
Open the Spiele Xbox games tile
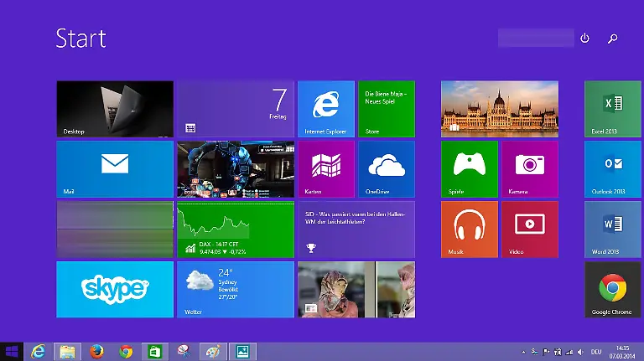tap(470, 169)
